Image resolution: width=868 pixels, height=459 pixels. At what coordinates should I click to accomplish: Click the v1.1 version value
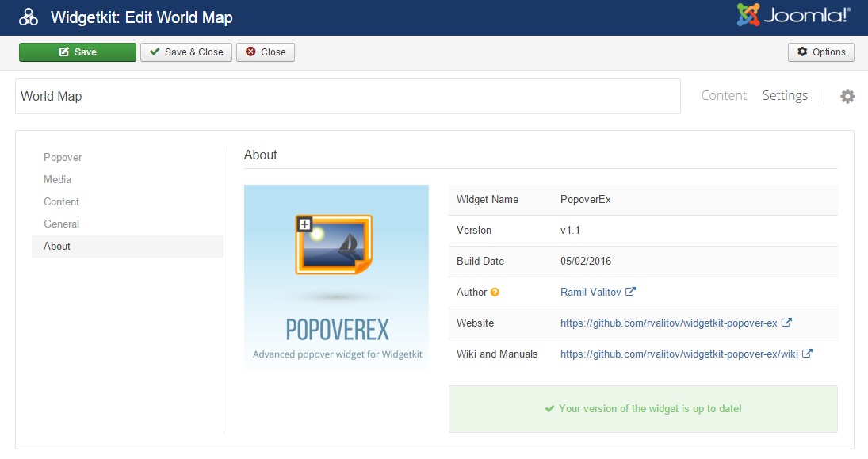pos(570,231)
